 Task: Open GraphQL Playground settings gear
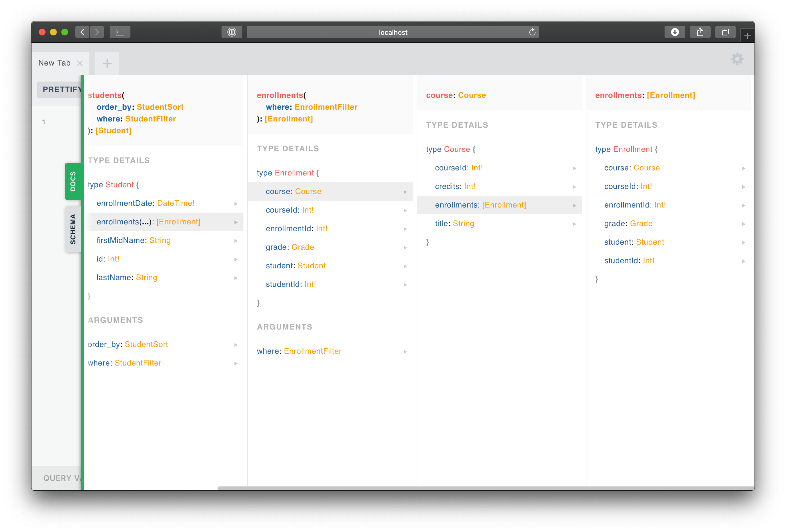(737, 59)
